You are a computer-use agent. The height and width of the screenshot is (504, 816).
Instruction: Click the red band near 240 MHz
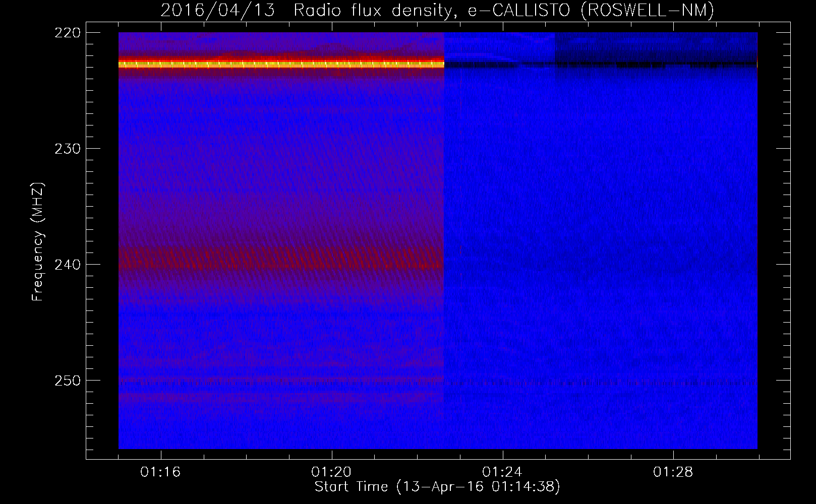(281, 258)
